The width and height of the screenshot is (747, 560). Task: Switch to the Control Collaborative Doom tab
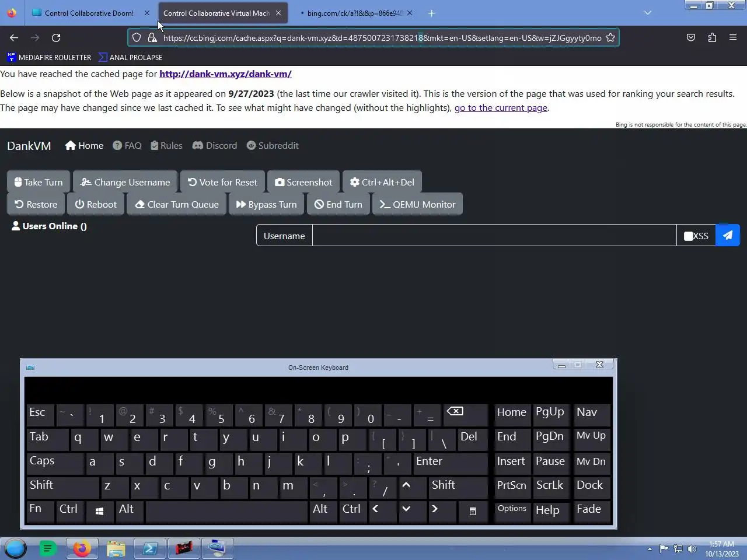pos(89,13)
